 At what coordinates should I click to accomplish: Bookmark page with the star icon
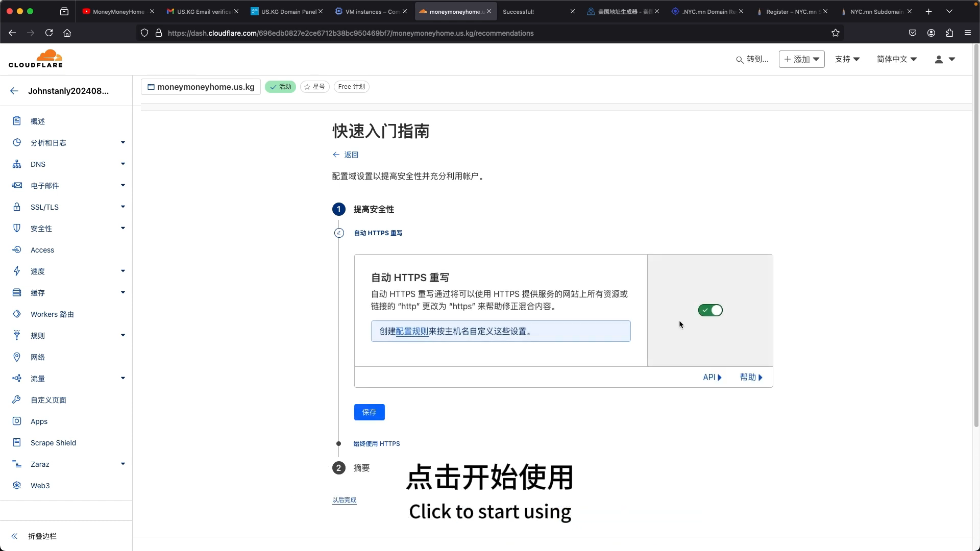point(836,33)
